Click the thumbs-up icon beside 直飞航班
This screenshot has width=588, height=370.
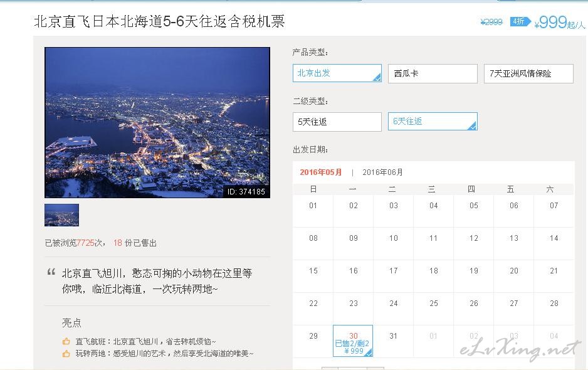coord(66,342)
